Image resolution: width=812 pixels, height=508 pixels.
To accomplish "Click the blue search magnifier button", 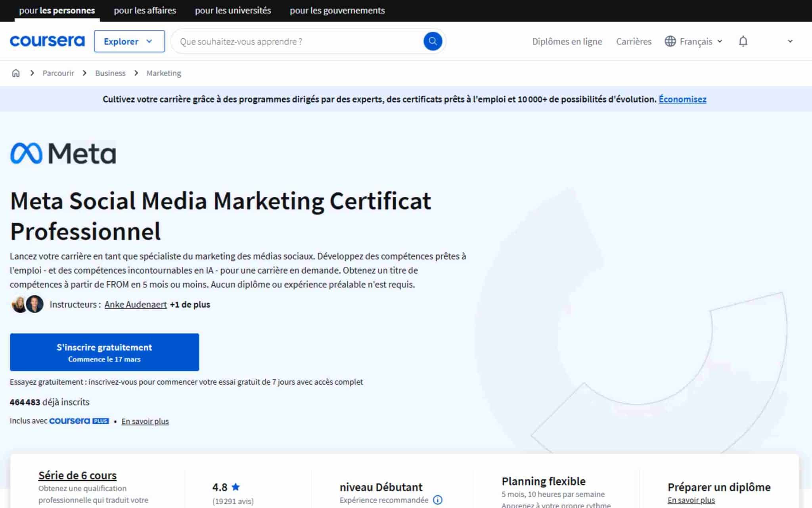I will point(433,41).
